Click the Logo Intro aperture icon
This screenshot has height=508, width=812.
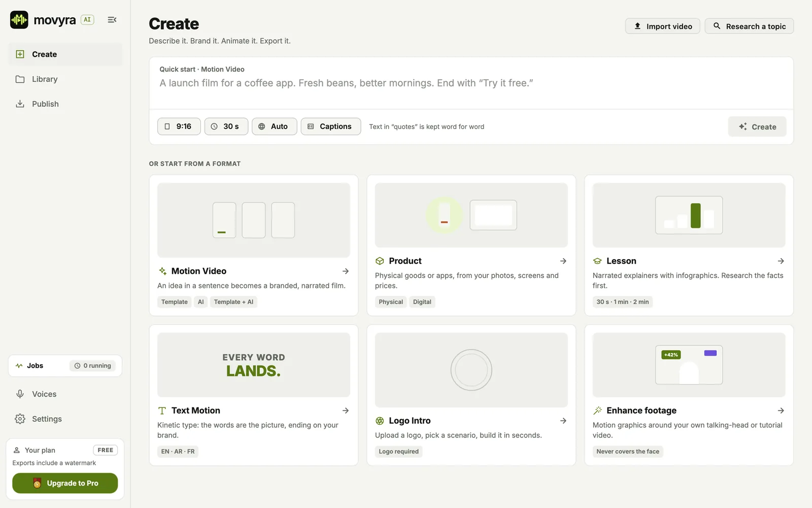tap(380, 421)
